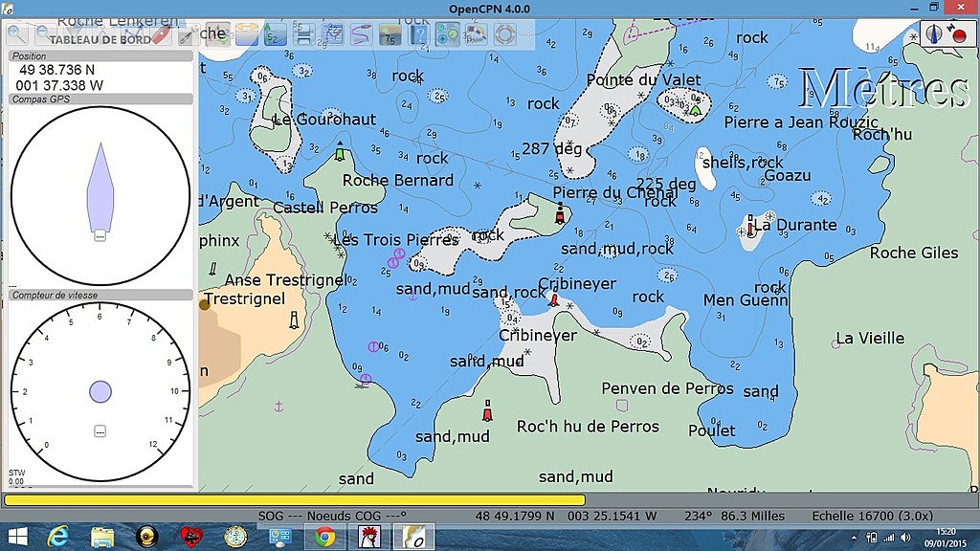The height and width of the screenshot is (551, 980).
Task: Select the yellow chart bar at the bottom
Action: (295, 499)
